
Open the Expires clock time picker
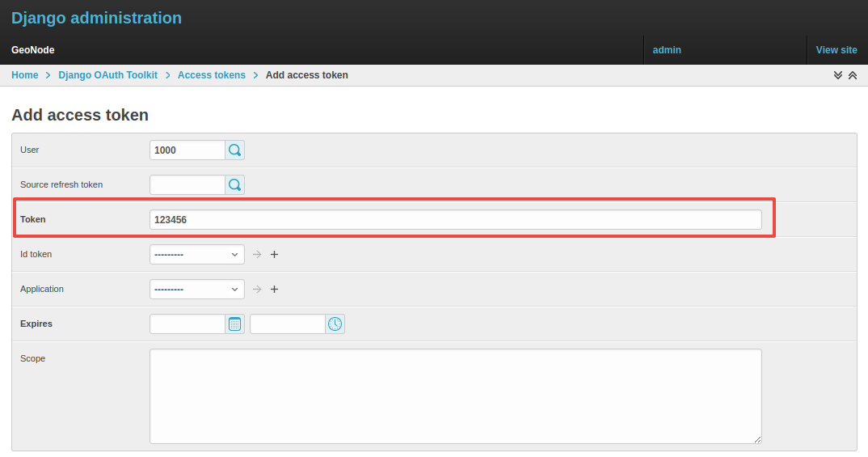[x=335, y=324]
